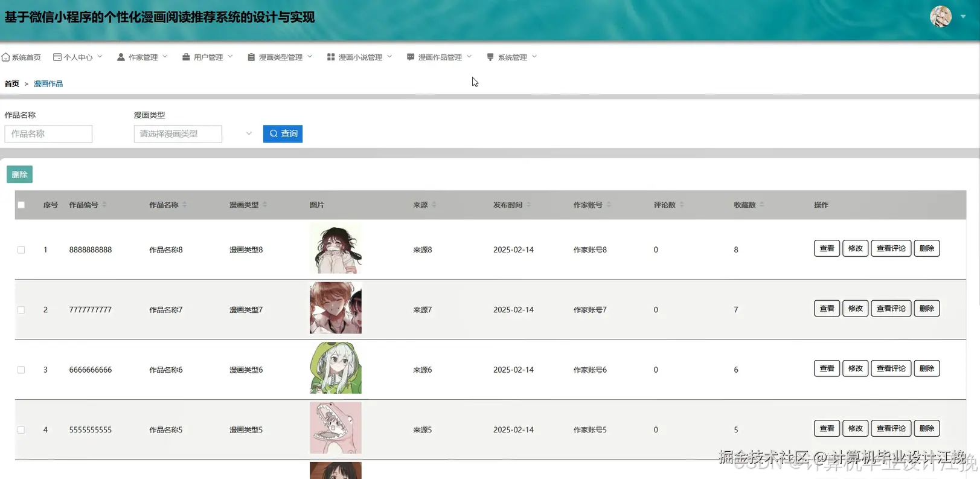
Task: Click the 来源6 cell
Action: 423,370
